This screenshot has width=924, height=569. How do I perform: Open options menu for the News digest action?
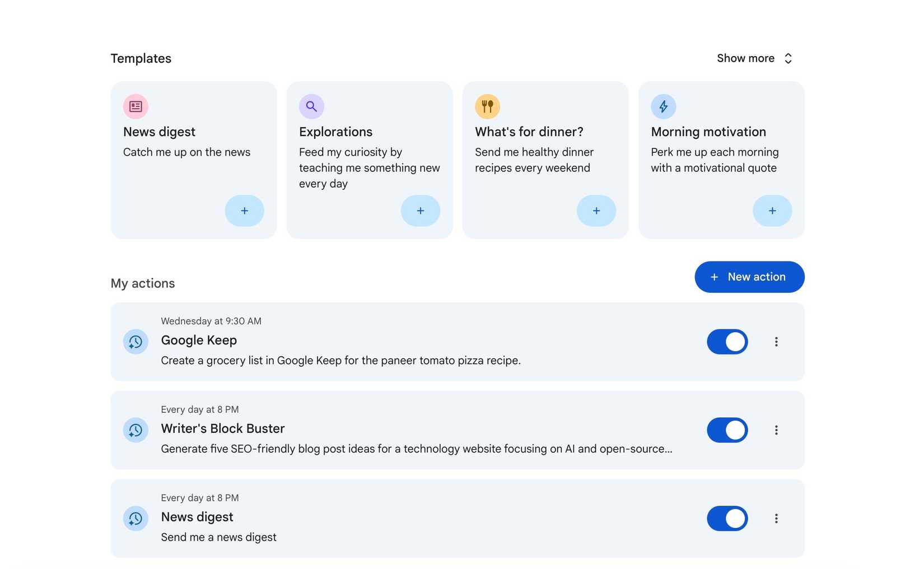(x=776, y=519)
